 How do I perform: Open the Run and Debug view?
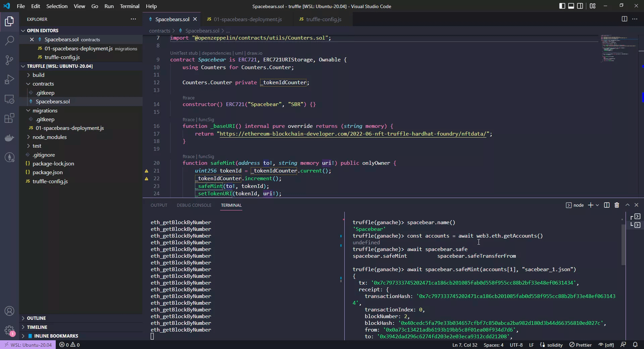(9, 80)
